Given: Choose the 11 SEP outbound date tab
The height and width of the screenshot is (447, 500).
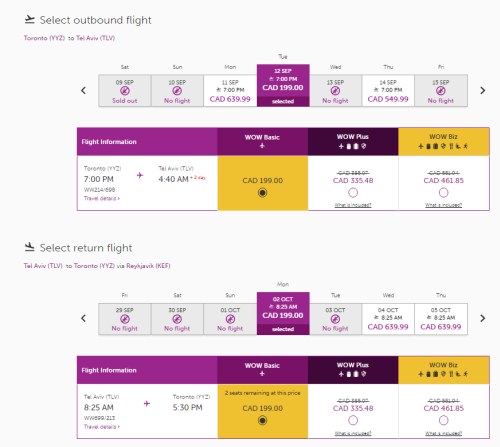Looking at the screenshot, I should pyautogui.click(x=230, y=91).
